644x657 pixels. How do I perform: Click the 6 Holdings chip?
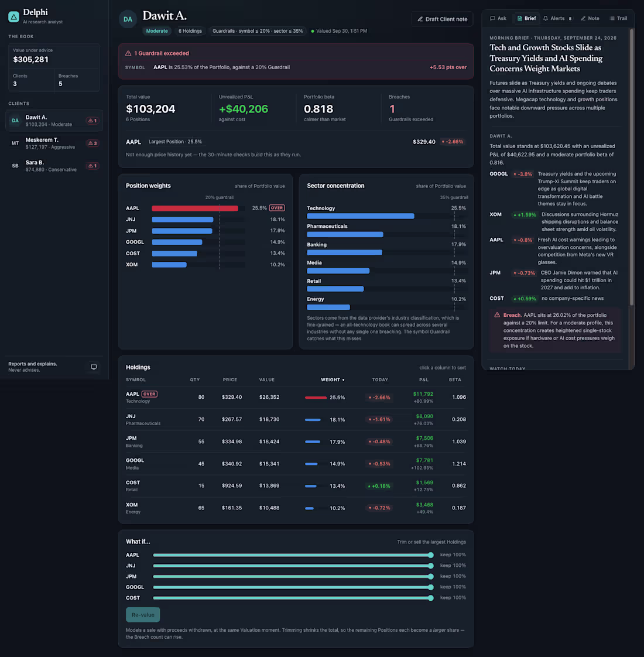190,31
